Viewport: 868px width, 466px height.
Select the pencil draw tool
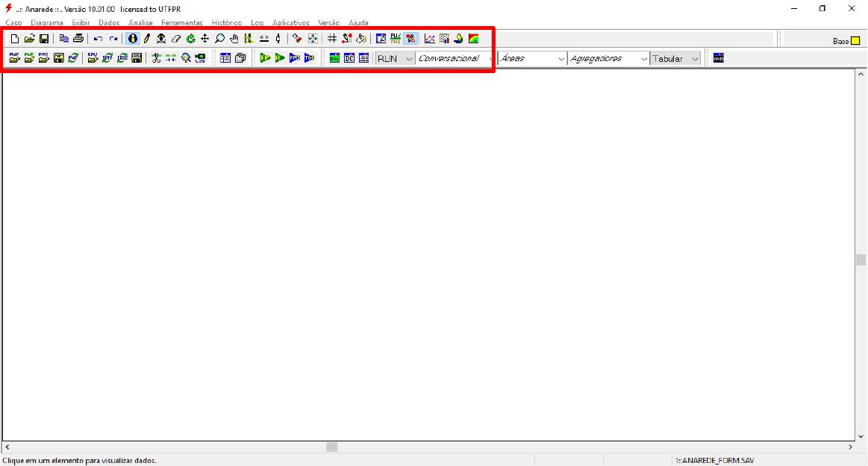pos(147,39)
